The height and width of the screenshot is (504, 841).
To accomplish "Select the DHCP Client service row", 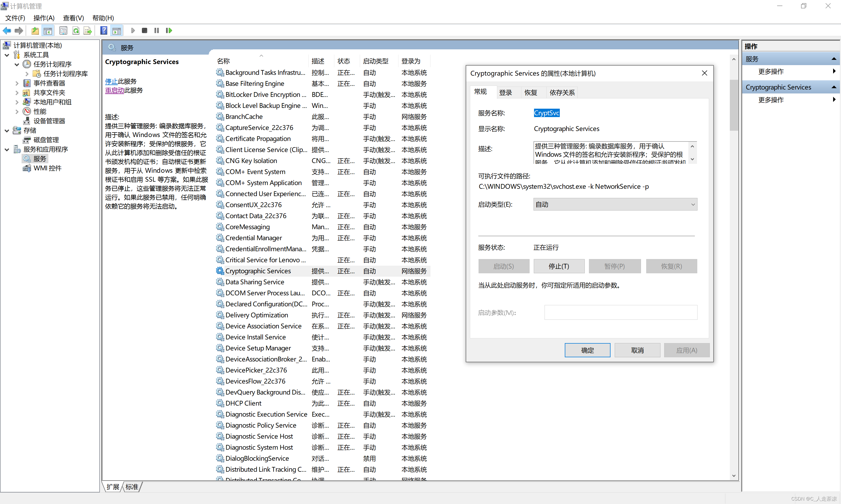I will pyautogui.click(x=243, y=403).
